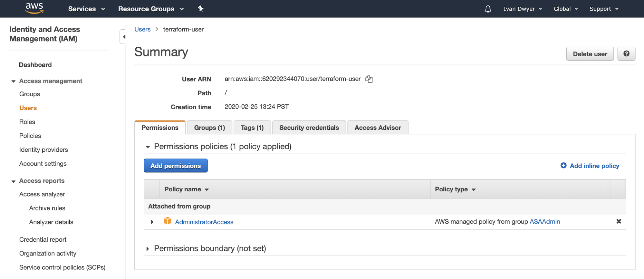Click Add inline policy link

click(594, 166)
